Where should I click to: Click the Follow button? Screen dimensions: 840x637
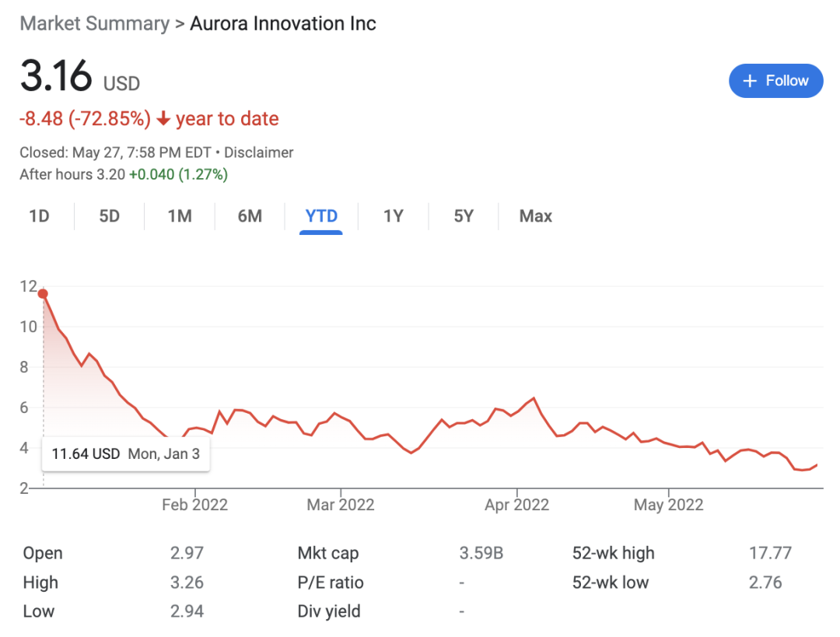coord(775,81)
